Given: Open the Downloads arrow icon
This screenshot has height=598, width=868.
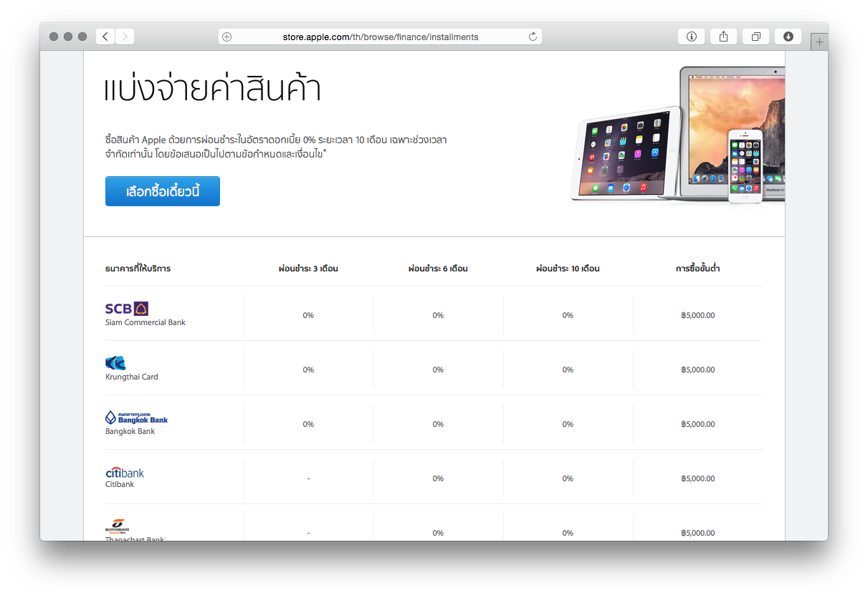Looking at the screenshot, I should (788, 37).
